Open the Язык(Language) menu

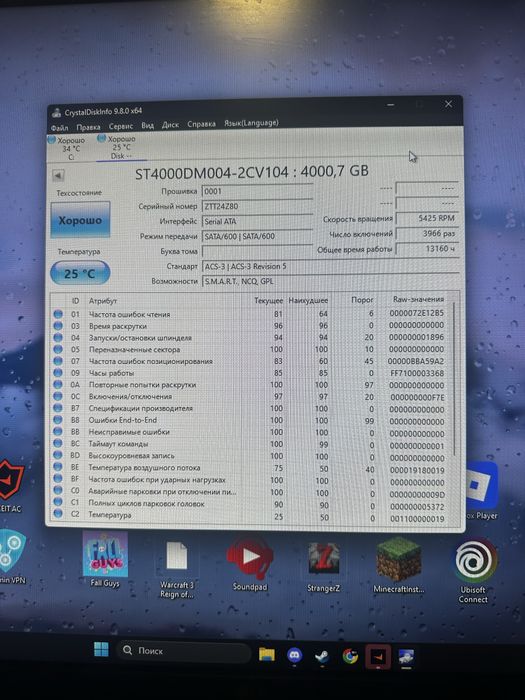[251, 122]
